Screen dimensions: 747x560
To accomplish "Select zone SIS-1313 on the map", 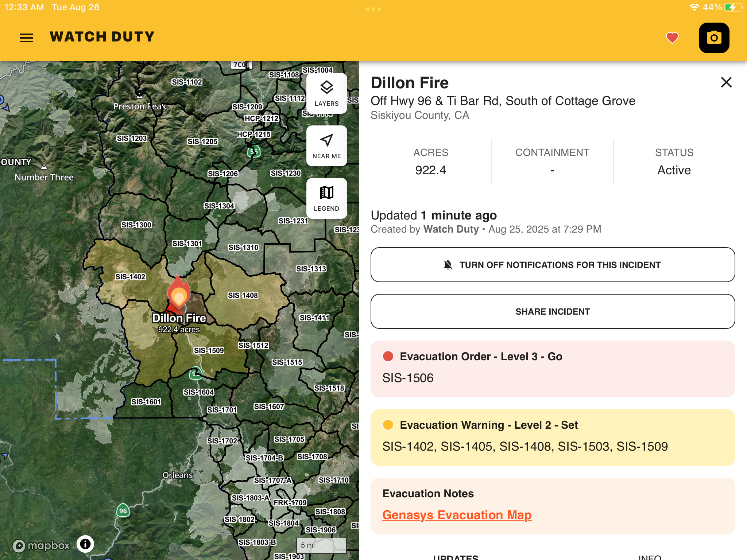I will tap(311, 269).
